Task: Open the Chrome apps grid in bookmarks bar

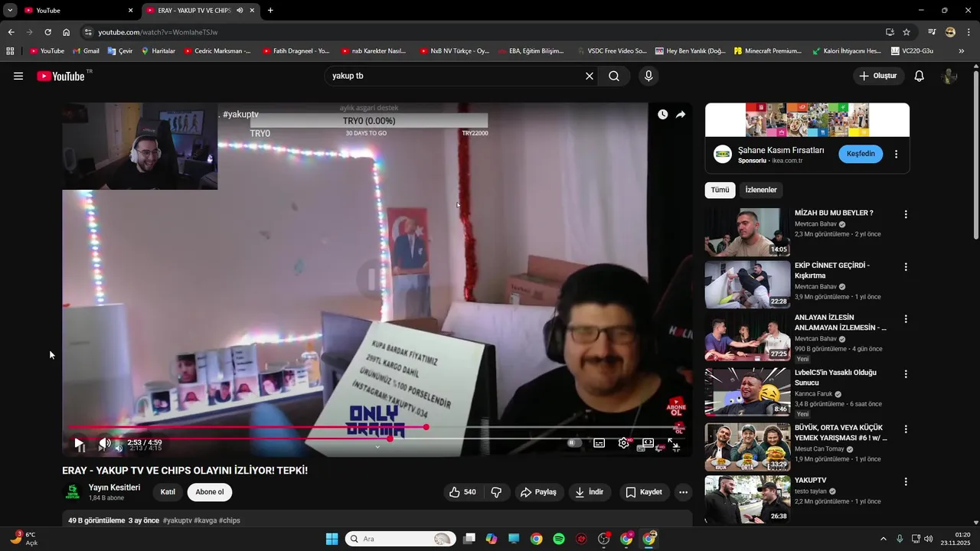Action: point(10,51)
